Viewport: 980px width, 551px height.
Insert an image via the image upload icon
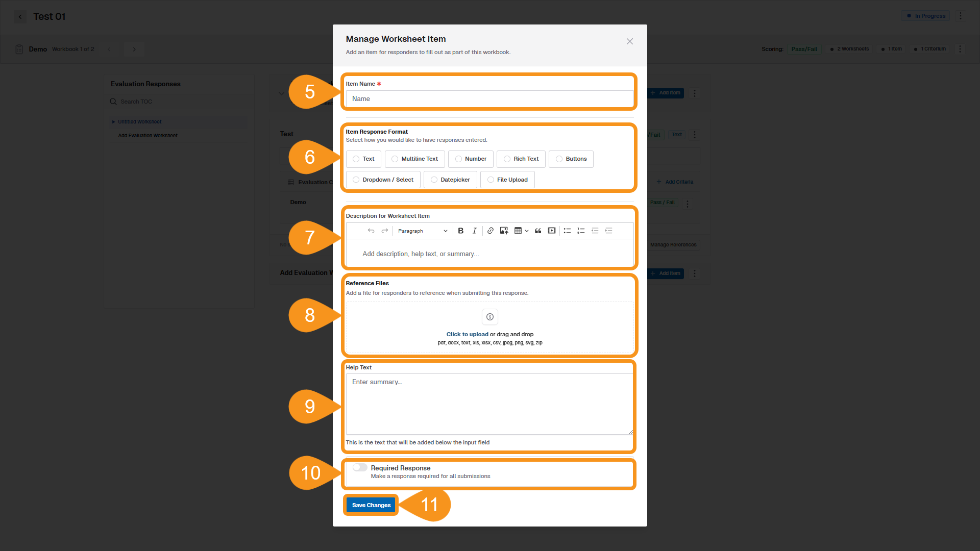coord(504,231)
